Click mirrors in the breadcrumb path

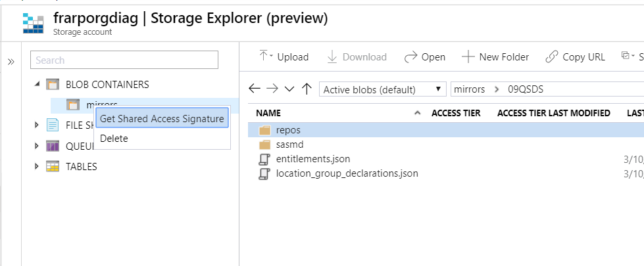pyautogui.click(x=470, y=89)
